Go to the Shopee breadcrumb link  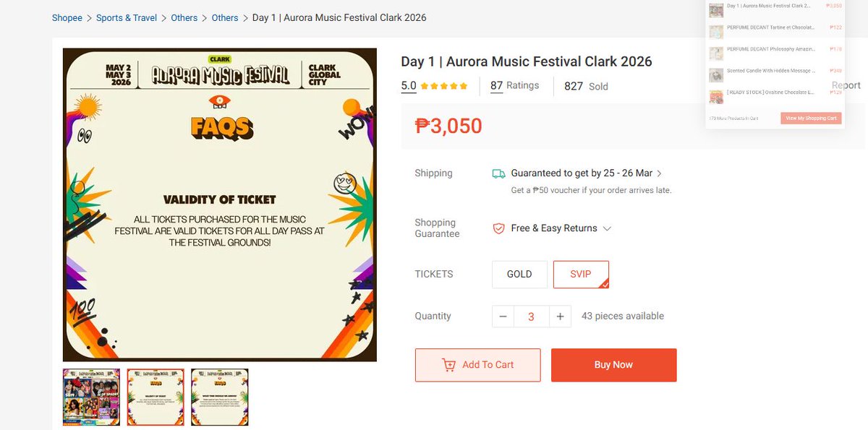67,17
